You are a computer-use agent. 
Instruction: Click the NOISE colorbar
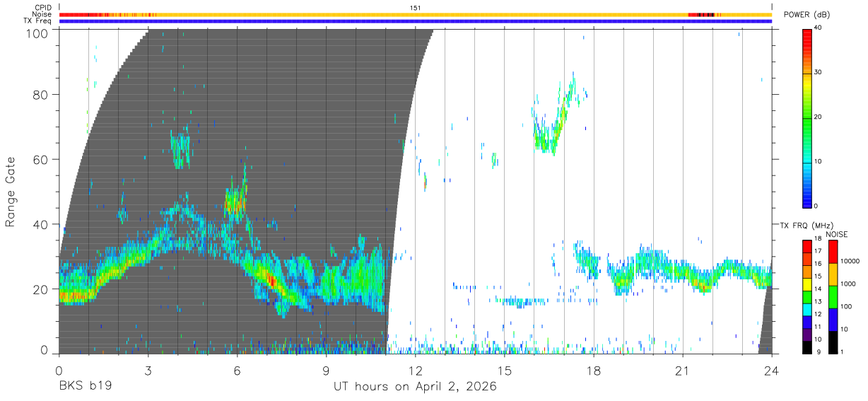833,296
